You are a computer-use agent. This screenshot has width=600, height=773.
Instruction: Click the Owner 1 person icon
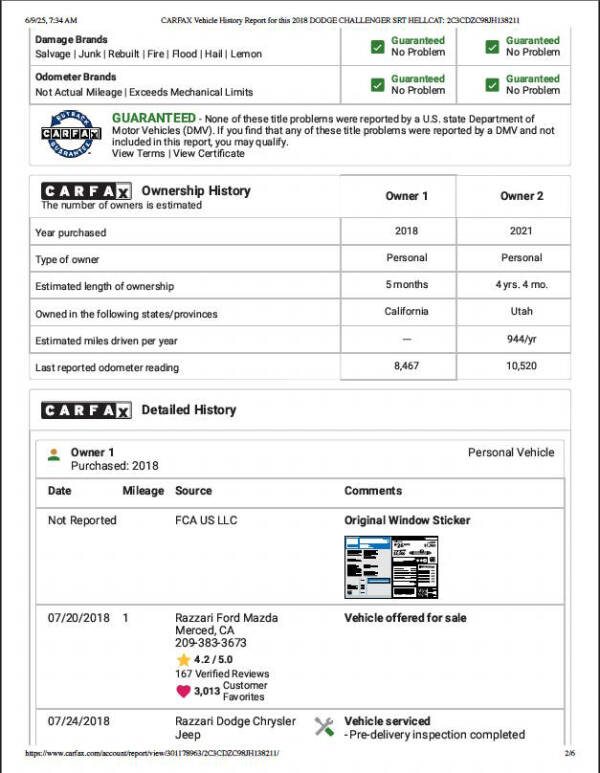[54, 455]
